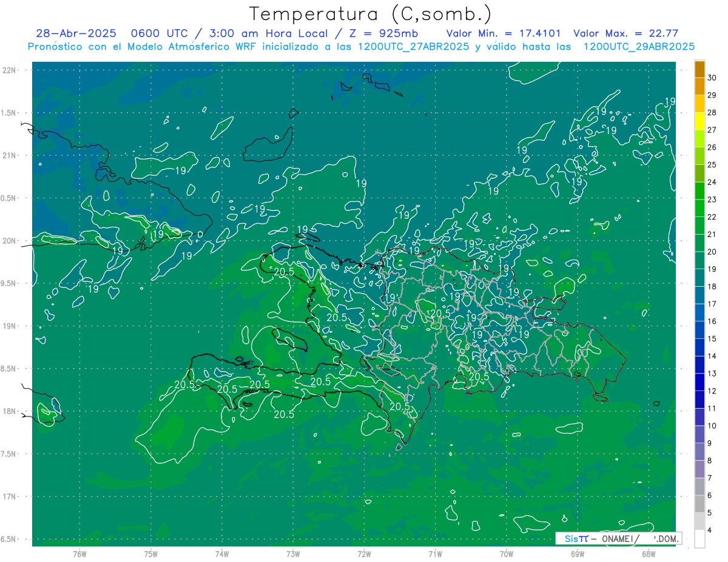Click the "68W" longitude axis label

tap(649, 554)
